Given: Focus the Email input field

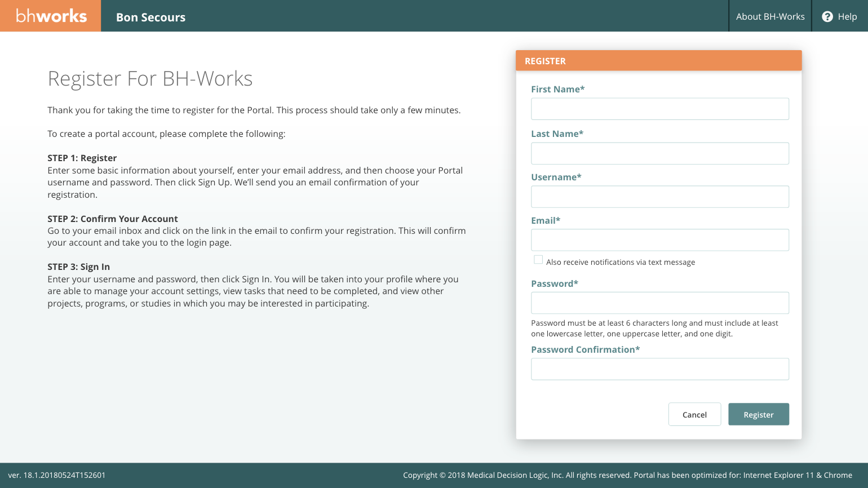Looking at the screenshot, I should pyautogui.click(x=660, y=240).
